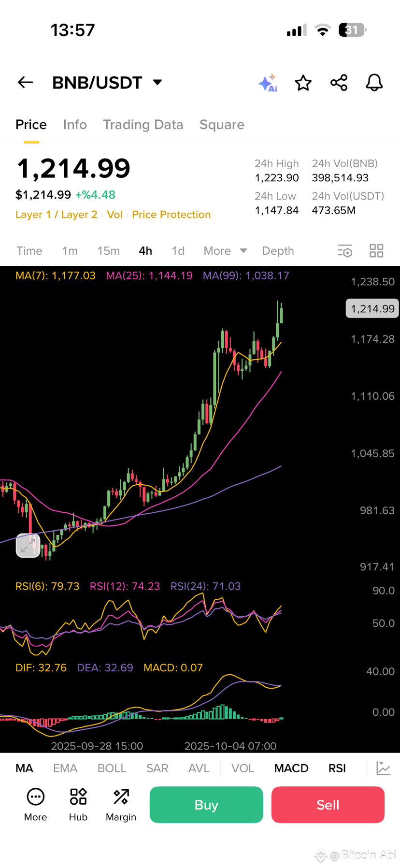The height and width of the screenshot is (868, 400).
Task: Tap the DIF: 32.76 label
Action: (41, 668)
